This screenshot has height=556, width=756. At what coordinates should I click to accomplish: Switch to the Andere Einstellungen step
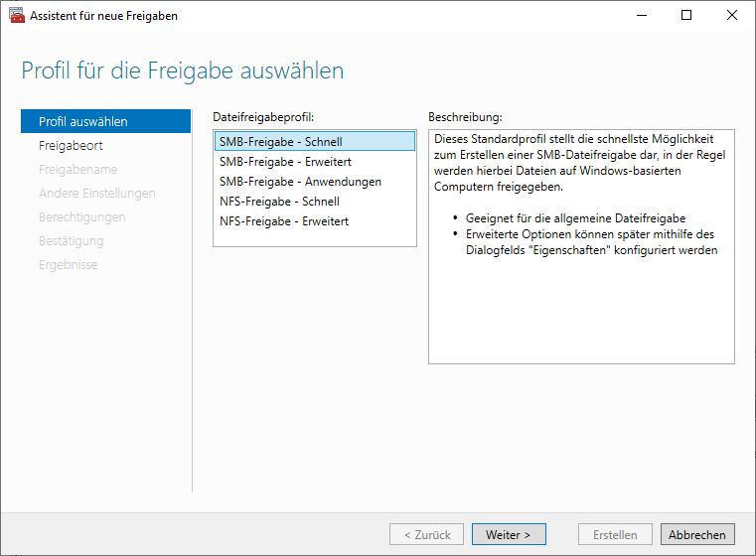(x=96, y=193)
